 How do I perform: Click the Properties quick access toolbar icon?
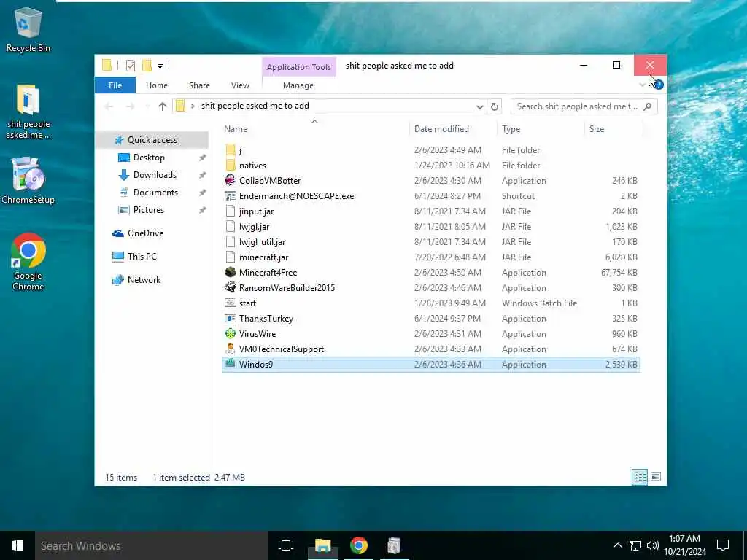pyautogui.click(x=130, y=65)
